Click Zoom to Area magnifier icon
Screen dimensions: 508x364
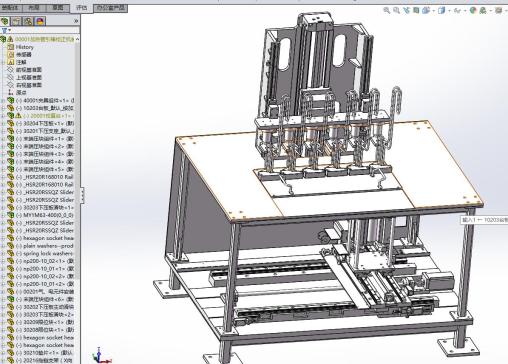click(396, 10)
